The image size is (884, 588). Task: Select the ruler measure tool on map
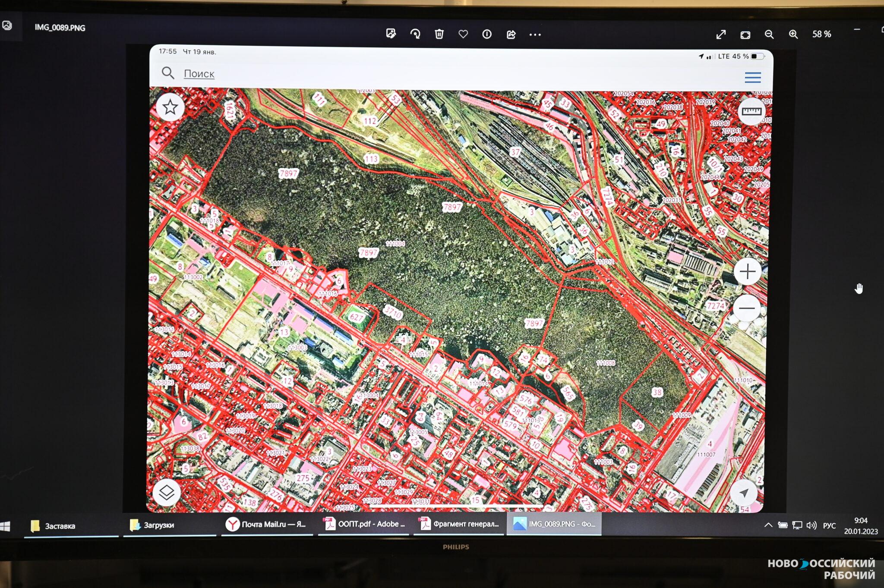coord(751,111)
